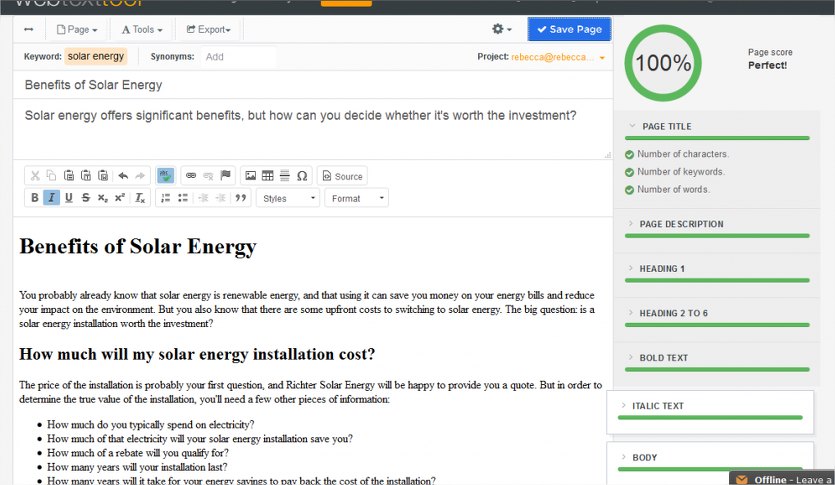Toggle subscript formatting
The height and width of the screenshot is (485, 835).
pyautogui.click(x=103, y=198)
